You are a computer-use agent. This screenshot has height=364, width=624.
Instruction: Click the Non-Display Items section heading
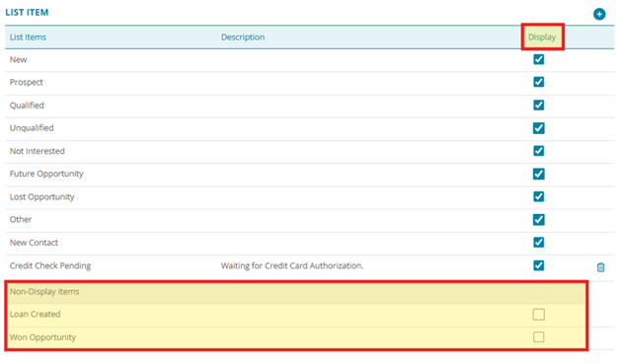click(x=44, y=292)
